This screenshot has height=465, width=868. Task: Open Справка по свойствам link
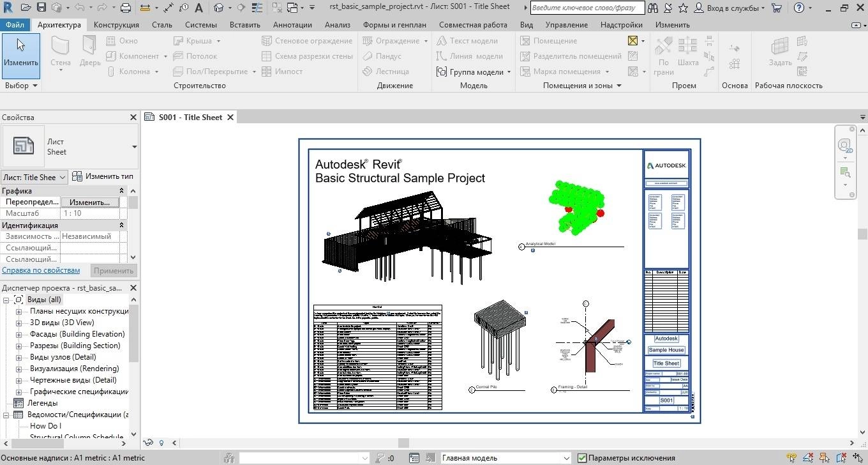(41, 270)
